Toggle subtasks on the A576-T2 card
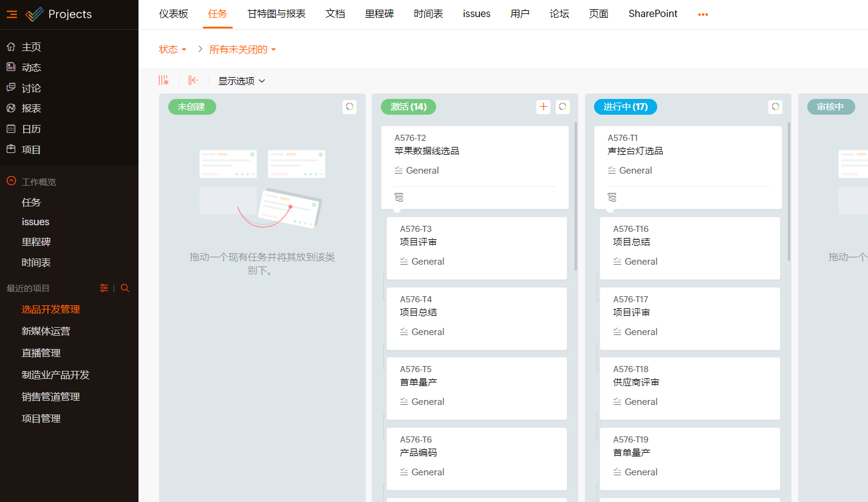Viewport: 868px width, 502px height. (x=399, y=197)
